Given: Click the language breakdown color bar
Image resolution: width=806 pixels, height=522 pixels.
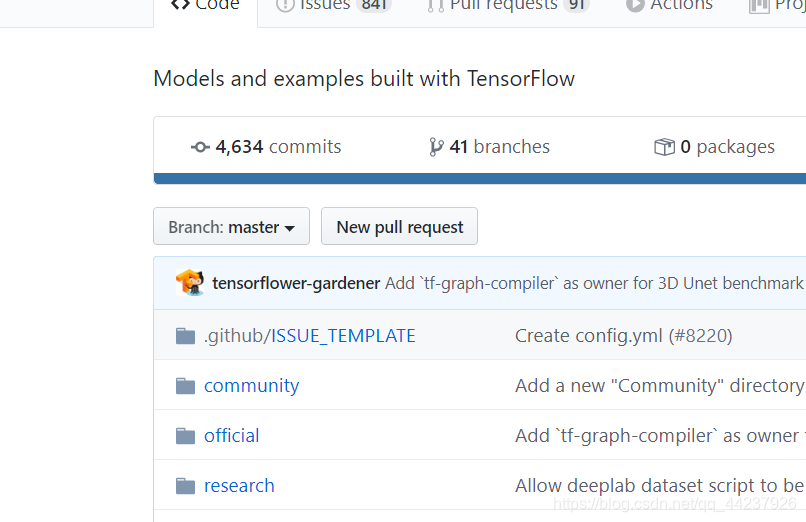Looking at the screenshot, I should [480, 179].
